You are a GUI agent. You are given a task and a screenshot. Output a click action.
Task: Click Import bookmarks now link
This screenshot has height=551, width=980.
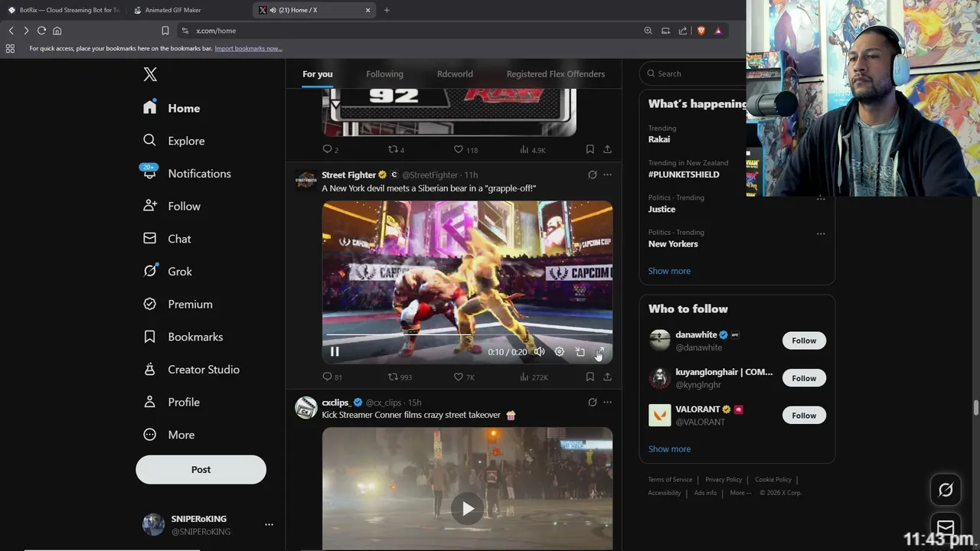[x=248, y=48]
